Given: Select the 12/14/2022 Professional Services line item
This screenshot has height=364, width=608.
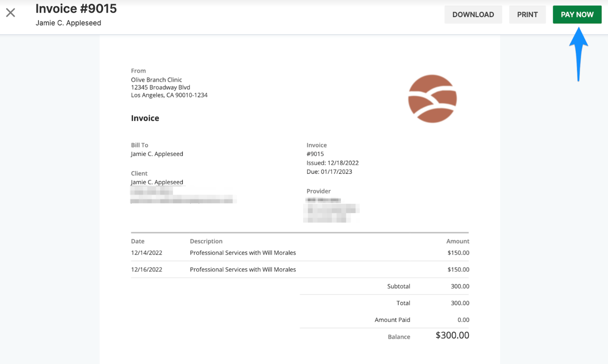Looking at the screenshot, I should pyautogui.click(x=243, y=253).
